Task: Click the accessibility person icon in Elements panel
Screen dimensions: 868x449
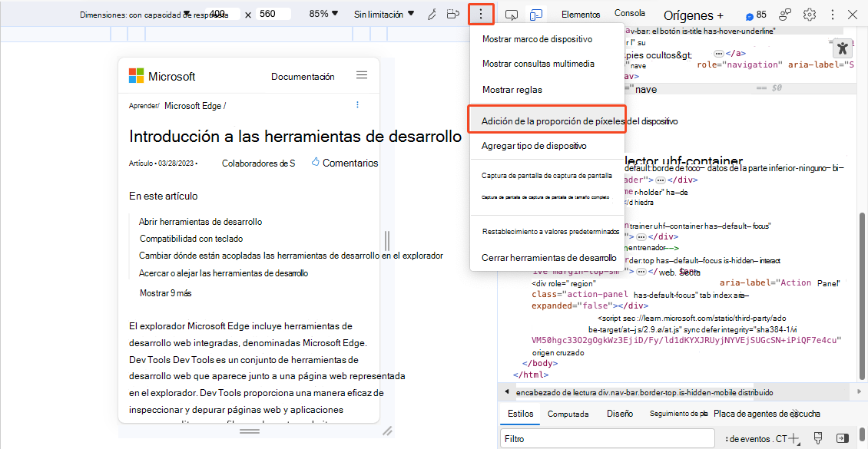Action: pos(843,48)
